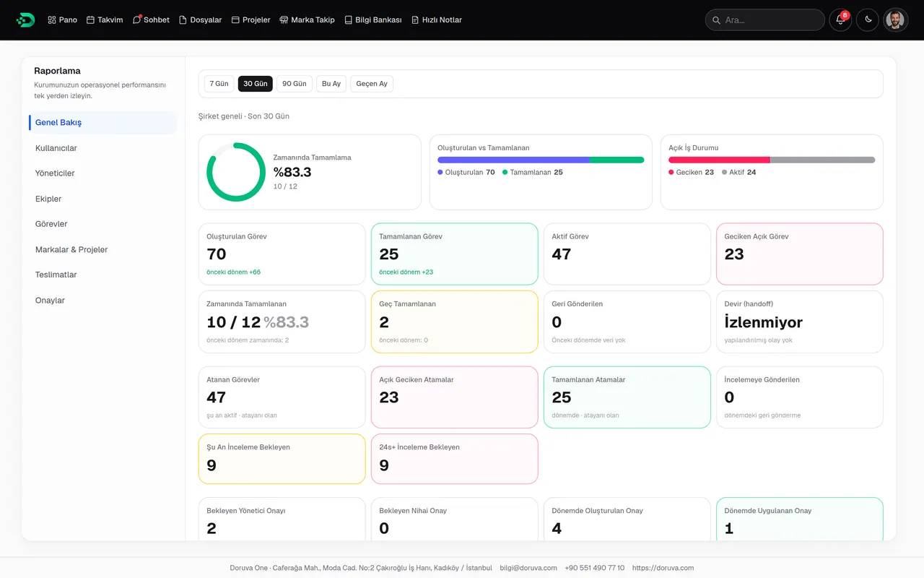Click the Zamanında Tamamlama progress ring

pyautogui.click(x=236, y=172)
